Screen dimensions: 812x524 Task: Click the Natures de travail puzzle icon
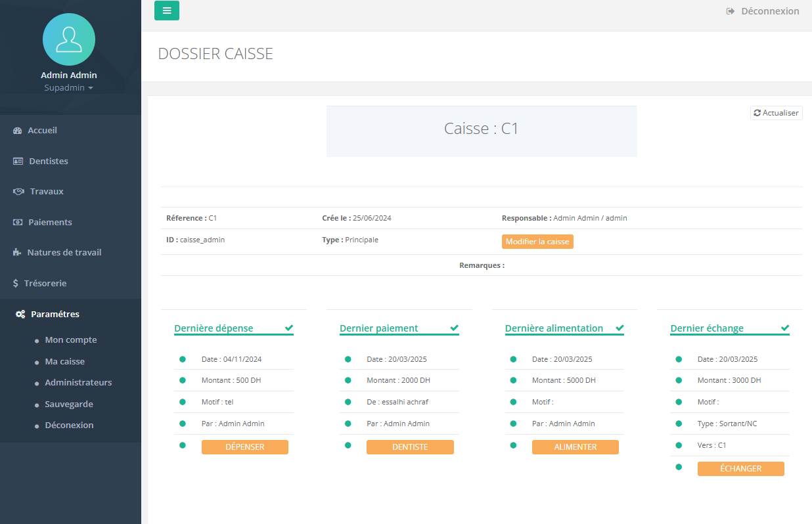click(x=17, y=253)
